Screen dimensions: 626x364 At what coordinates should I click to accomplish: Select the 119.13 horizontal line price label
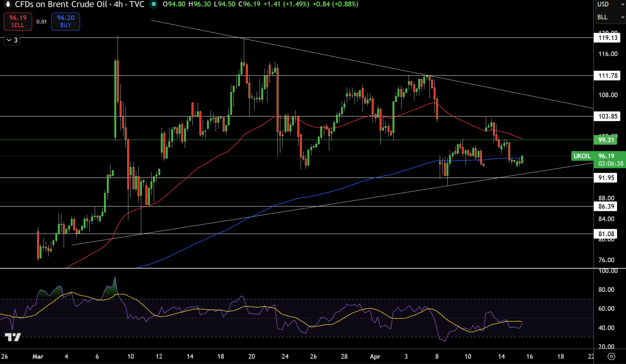pyautogui.click(x=607, y=38)
